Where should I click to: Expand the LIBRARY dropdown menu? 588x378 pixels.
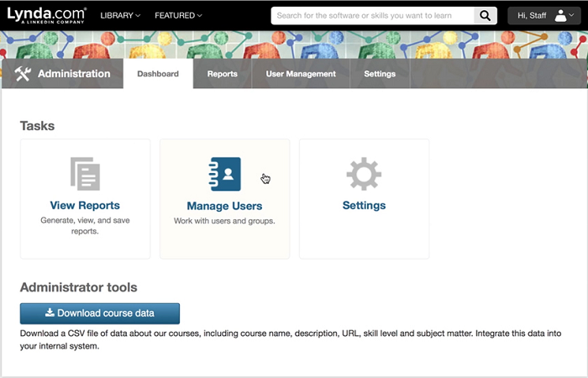(120, 15)
